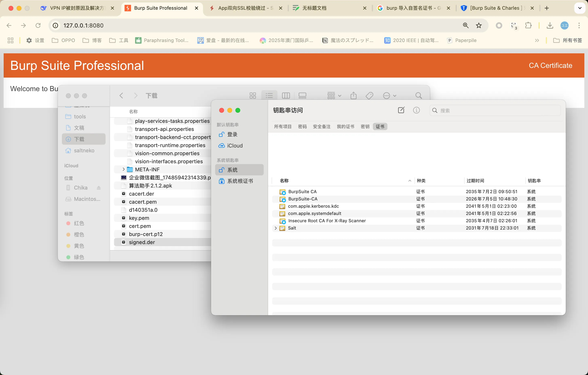Image resolution: width=588 pixels, height=375 pixels.
Task: Open 文稿 in Finder sidebar
Action: click(84, 128)
